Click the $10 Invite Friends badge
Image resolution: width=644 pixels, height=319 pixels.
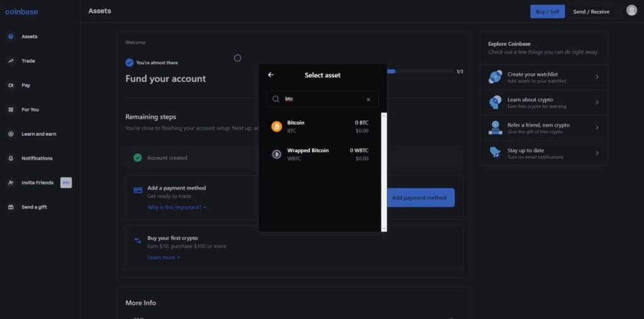[66, 183]
